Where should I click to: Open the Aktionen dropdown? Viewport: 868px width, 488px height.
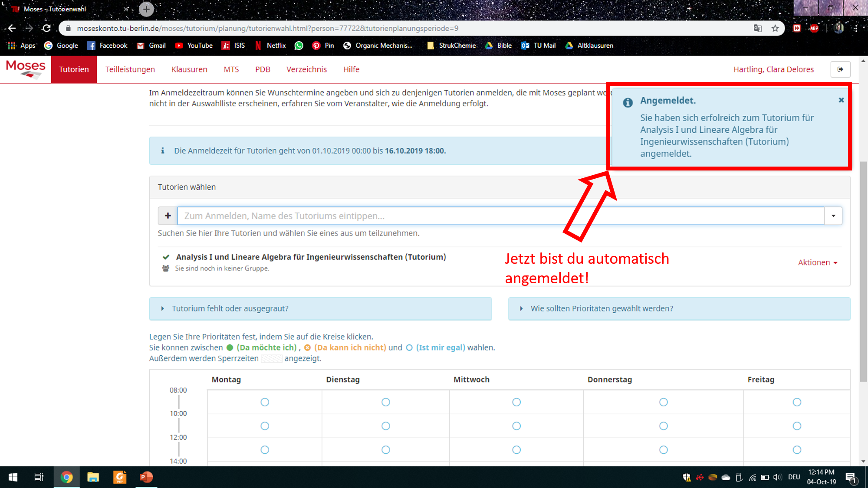pyautogui.click(x=818, y=262)
